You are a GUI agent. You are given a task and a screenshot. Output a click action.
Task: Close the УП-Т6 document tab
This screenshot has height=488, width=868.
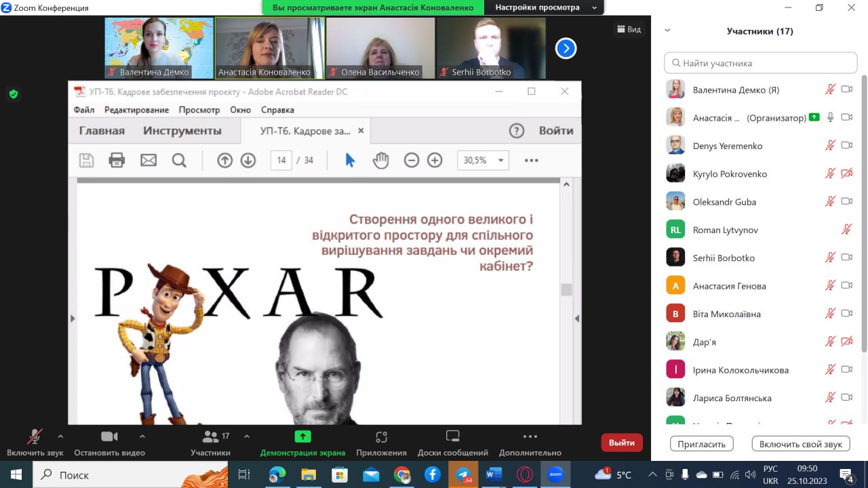(x=361, y=131)
